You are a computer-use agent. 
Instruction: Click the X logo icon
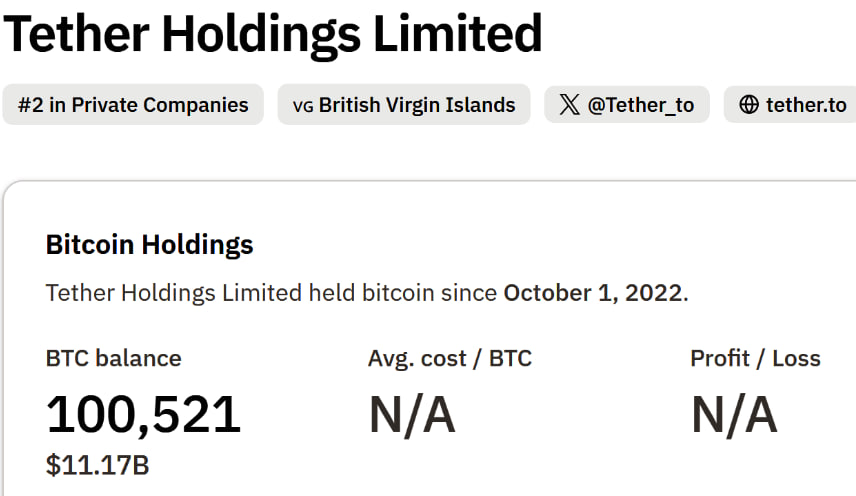[x=569, y=105]
